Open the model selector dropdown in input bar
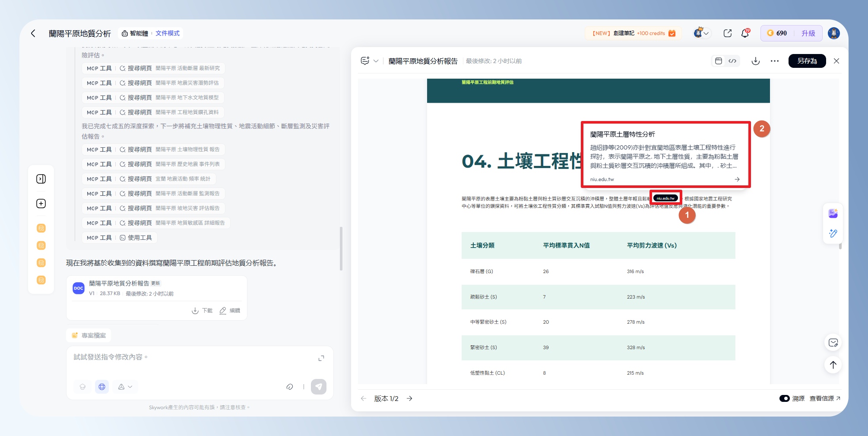The image size is (868, 436). click(125, 387)
